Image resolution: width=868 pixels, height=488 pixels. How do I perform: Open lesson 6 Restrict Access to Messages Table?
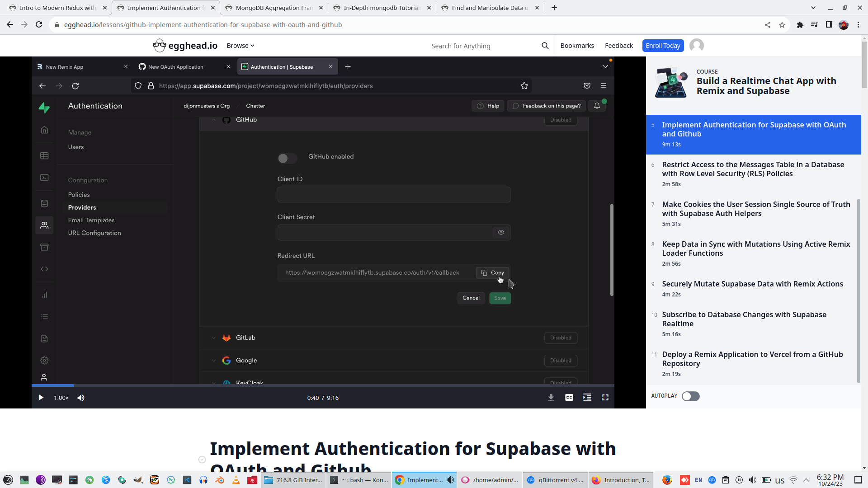coord(753,169)
